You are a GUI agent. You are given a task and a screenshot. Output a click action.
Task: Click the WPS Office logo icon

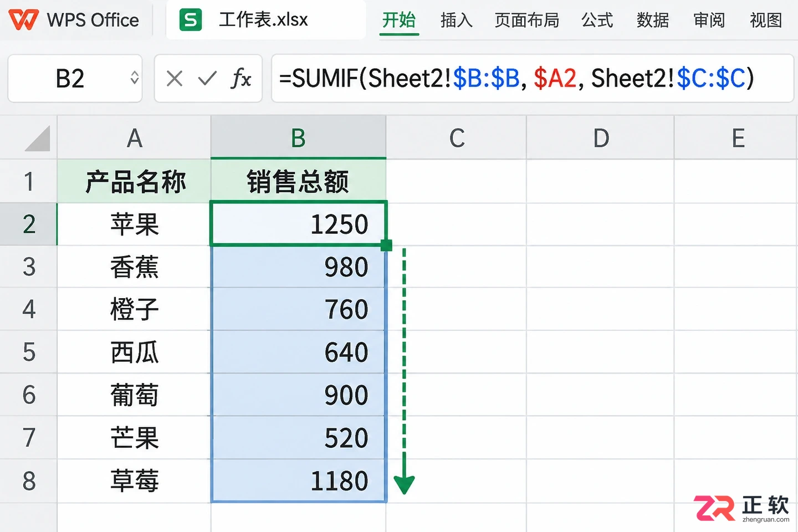(23, 20)
